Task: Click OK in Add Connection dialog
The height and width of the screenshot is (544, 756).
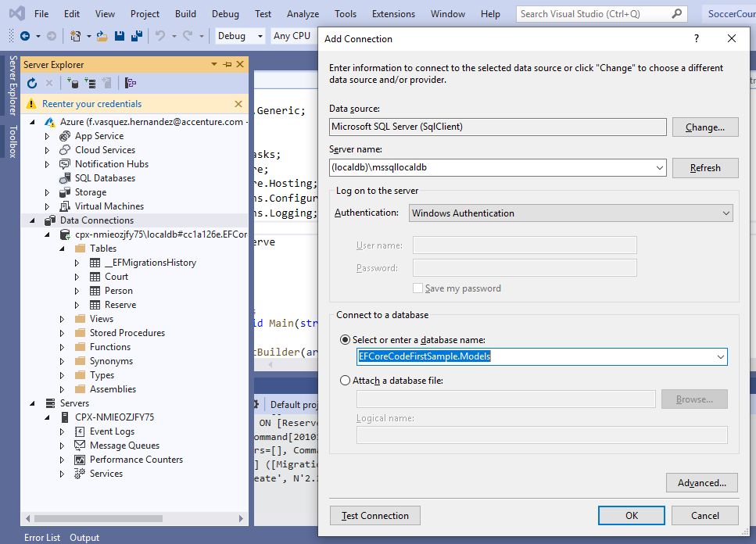Action: pyautogui.click(x=631, y=516)
